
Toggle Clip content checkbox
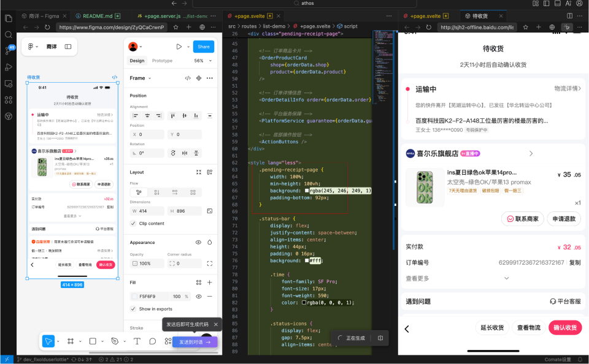pyautogui.click(x=133, y=223)
